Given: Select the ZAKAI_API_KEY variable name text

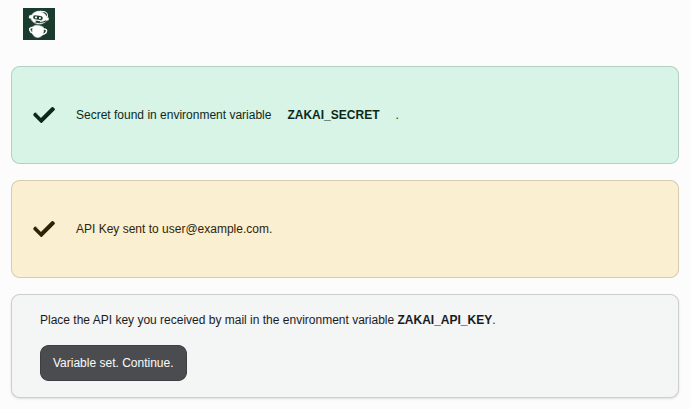Looking at the screenshot, I should 444,320.
